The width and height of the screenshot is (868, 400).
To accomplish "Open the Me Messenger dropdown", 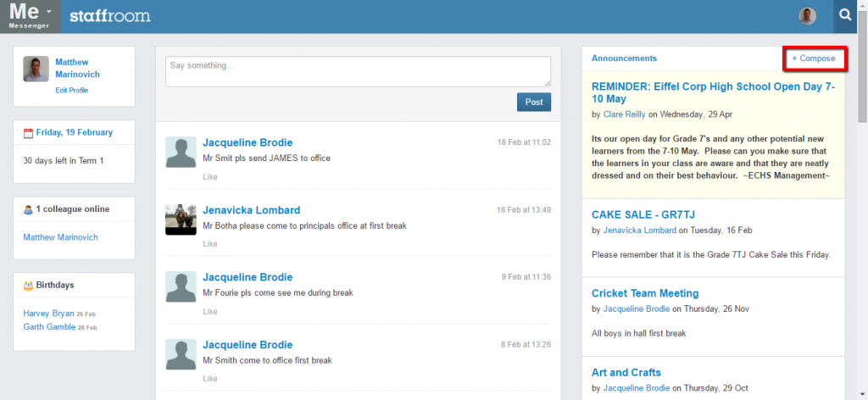I will [x=30, y=16].
